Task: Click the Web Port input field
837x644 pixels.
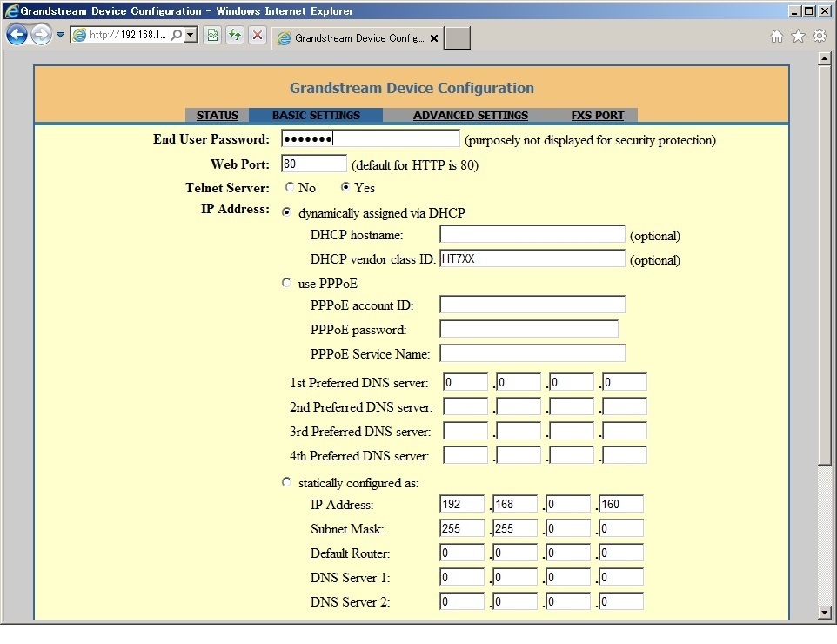Action: click(314, 164)
